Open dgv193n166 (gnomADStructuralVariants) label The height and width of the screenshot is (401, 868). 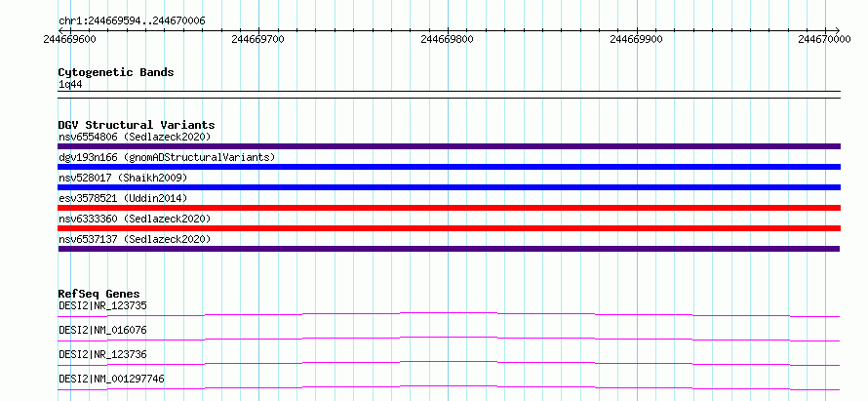click(167, 157)
